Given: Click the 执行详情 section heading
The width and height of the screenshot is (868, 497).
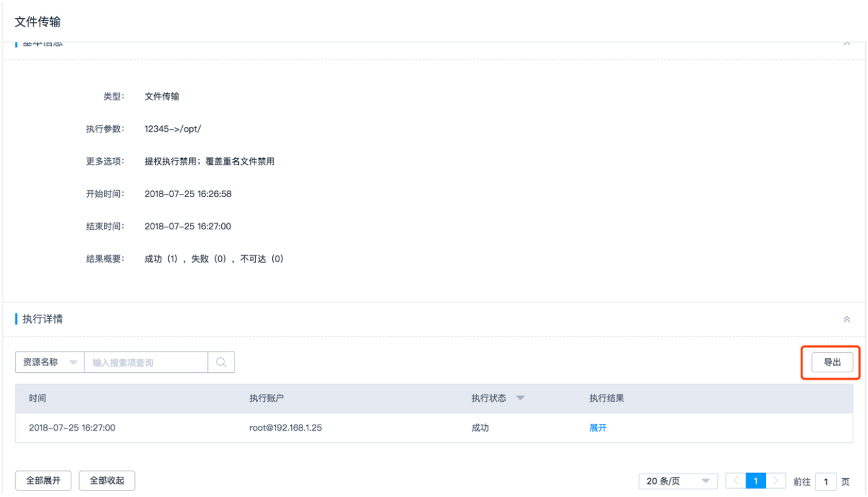Looking at the screenshot, I should pos(42,319).
